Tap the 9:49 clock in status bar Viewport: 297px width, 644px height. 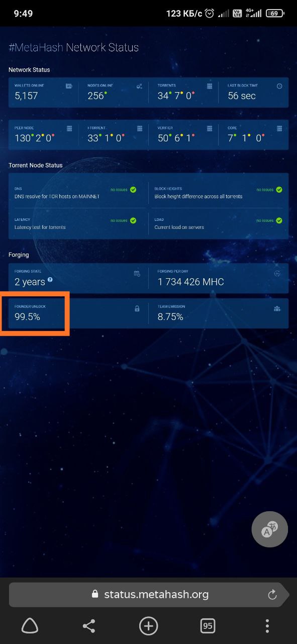pyautogui.click(x=23, y=14)
